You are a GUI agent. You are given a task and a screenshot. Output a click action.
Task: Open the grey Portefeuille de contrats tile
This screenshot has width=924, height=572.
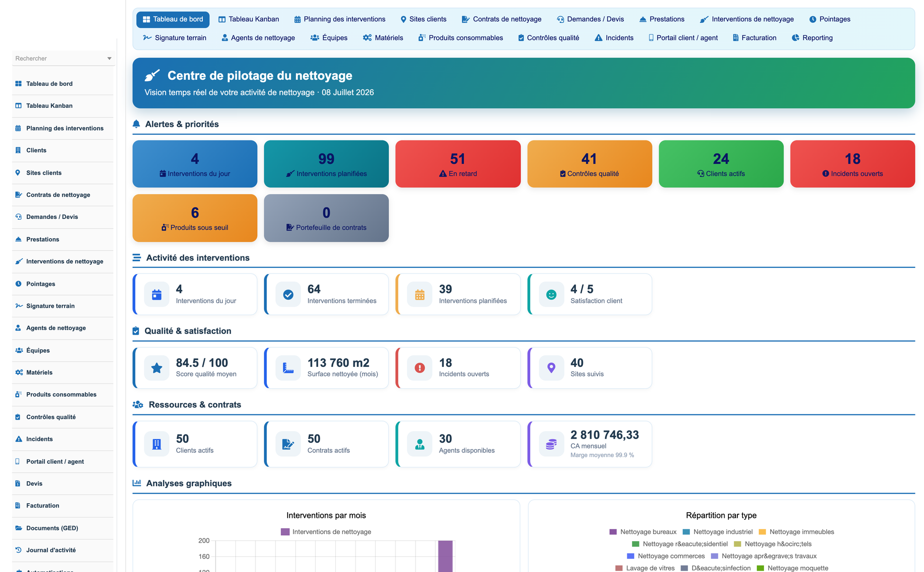point(326,218)
